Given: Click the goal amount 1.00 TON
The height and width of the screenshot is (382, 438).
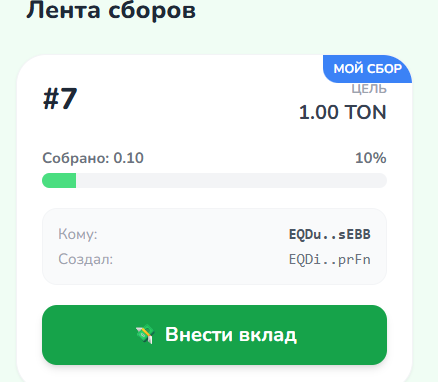Looking at the screenshot, I should tap(342, 112).
